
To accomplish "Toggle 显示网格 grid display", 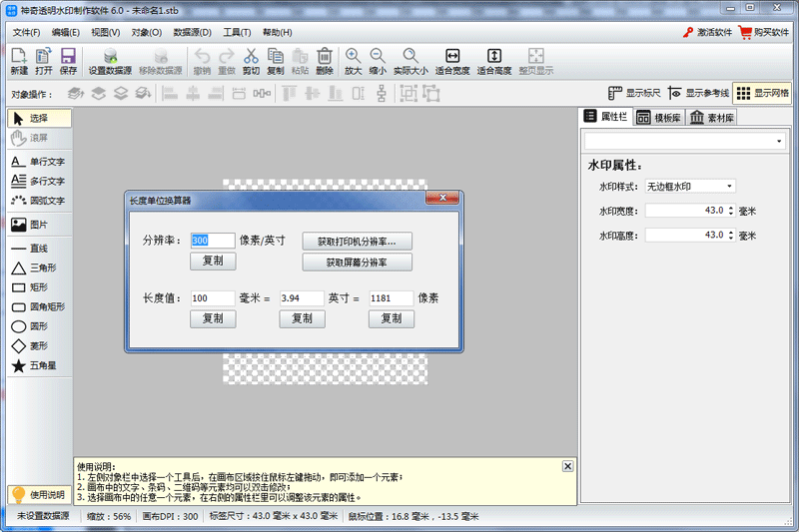I will point(763,93).
